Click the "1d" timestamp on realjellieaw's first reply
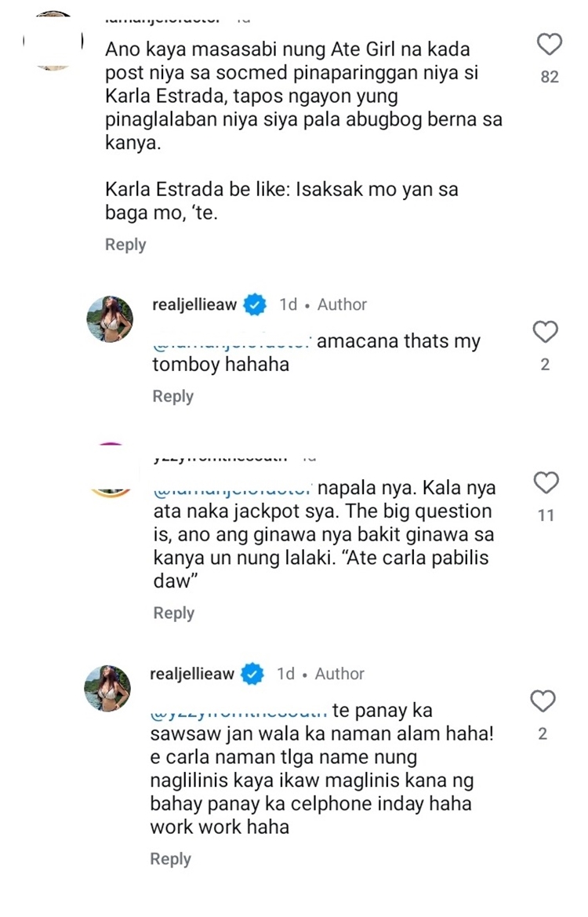 click(x=289, y=304)
